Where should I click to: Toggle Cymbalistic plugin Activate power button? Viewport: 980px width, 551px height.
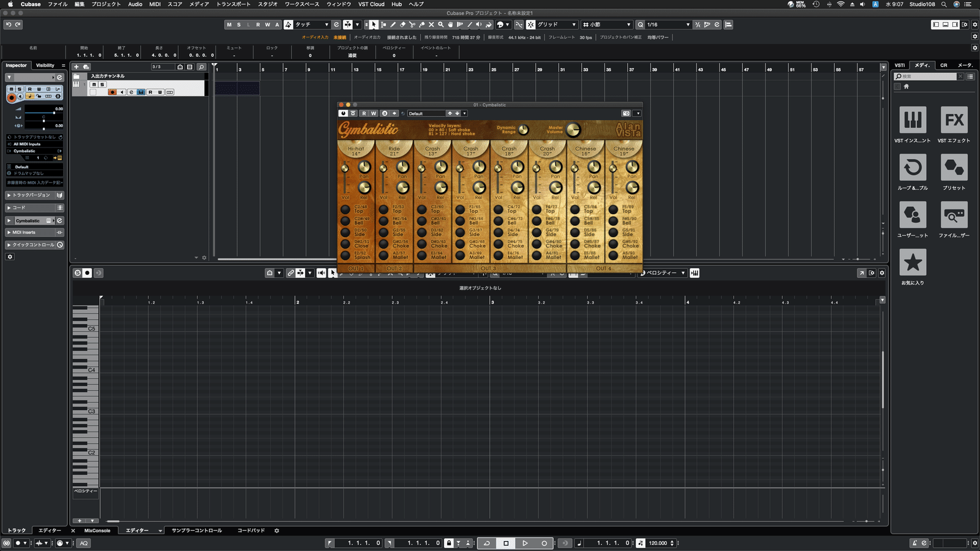click(343, 113)
